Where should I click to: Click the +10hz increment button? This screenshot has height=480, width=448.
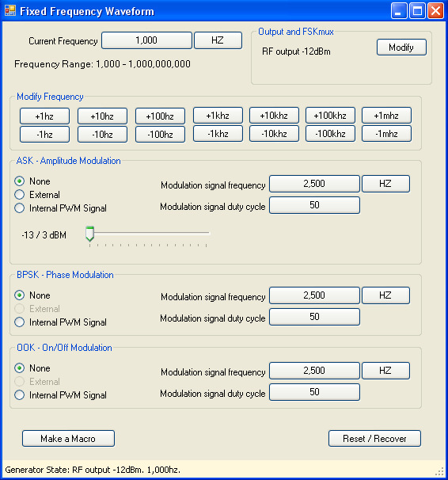pos(102,116)
